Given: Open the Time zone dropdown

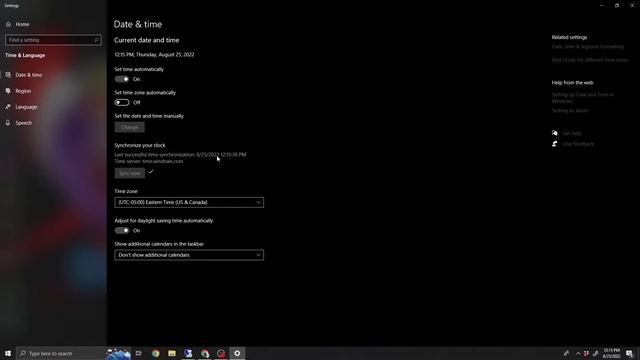Looking at the screenshot, I should point(189,202).
